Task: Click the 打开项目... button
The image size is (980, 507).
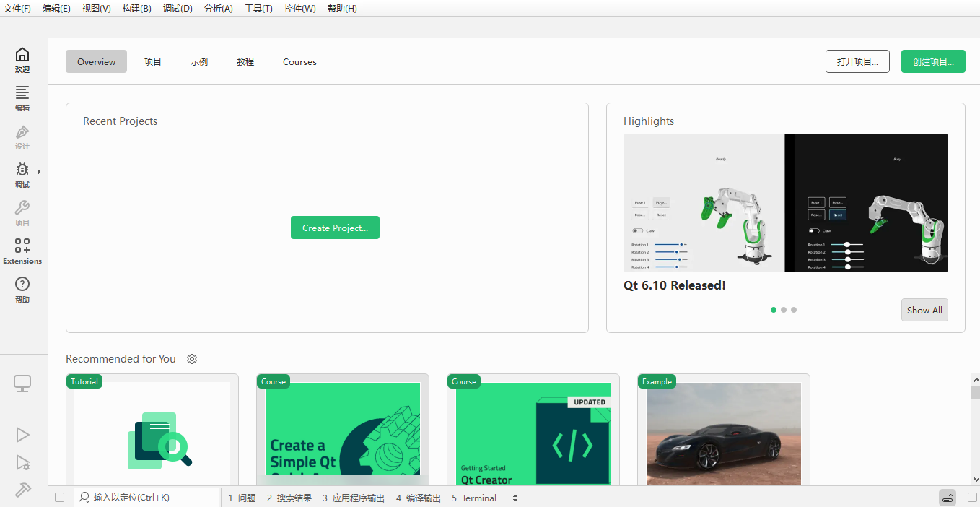Action: [x=857, y=61]
